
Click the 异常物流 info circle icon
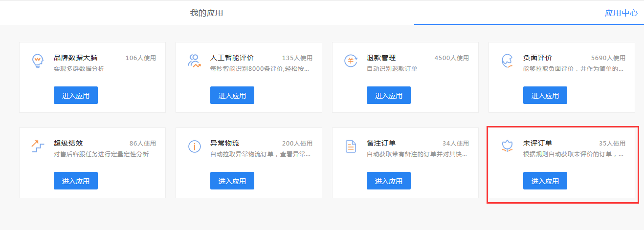click(x=194, y=146)
